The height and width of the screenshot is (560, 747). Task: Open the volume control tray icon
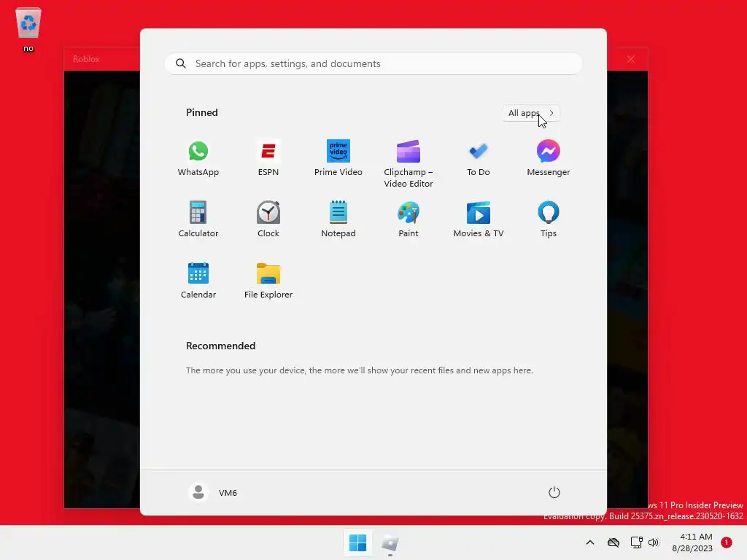tap(654, 542)
